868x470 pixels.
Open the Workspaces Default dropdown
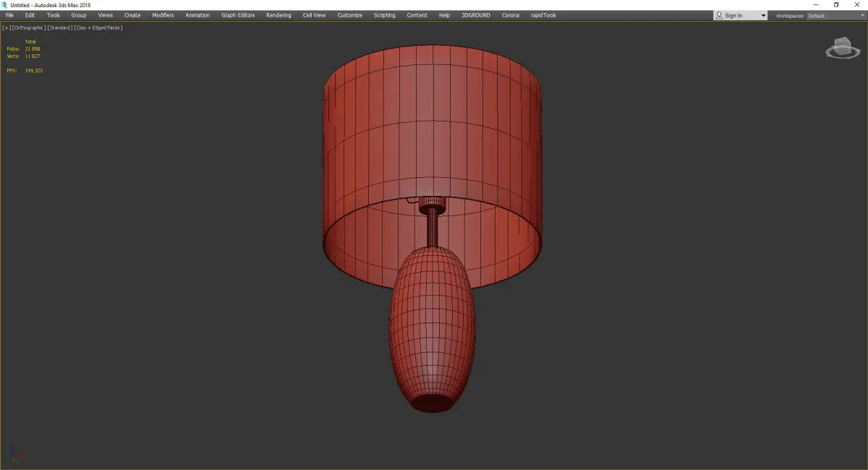(835, 15)
